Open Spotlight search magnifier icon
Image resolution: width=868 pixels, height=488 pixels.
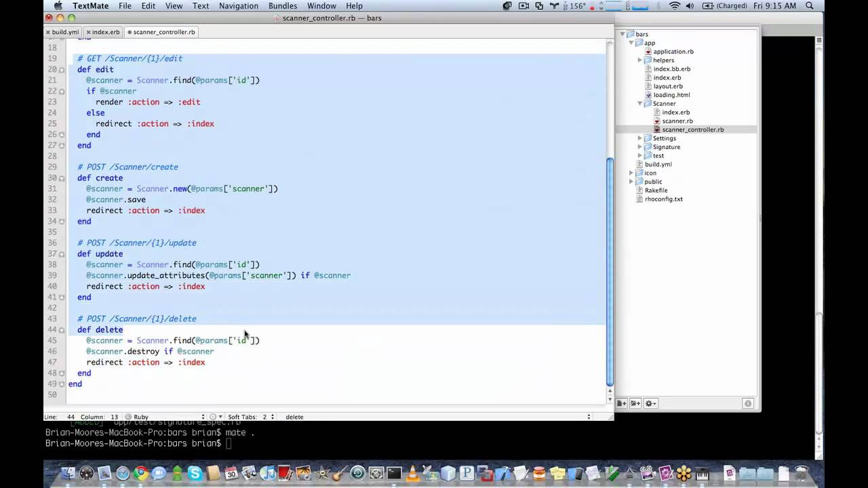coord(810,5)
